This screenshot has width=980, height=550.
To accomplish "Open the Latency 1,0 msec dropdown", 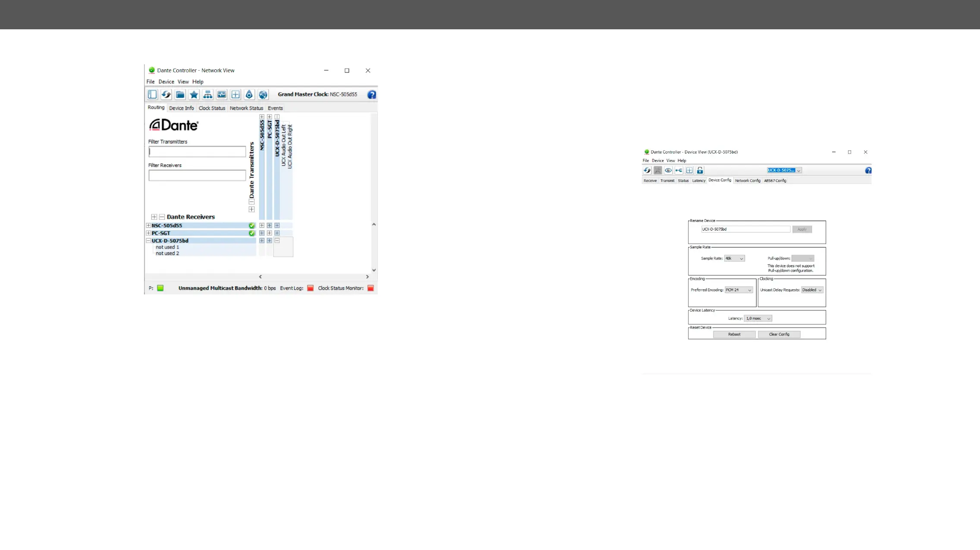I will (758, 319).
